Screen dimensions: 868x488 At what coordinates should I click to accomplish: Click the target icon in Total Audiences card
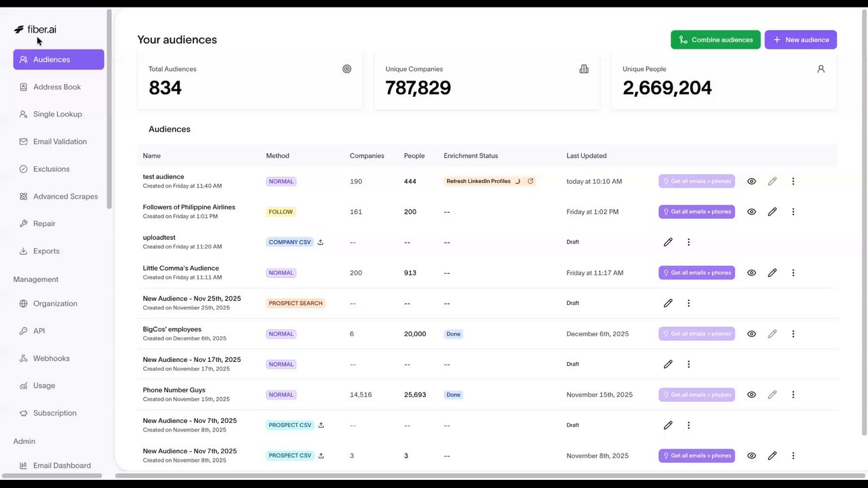(x=347, y=69)
